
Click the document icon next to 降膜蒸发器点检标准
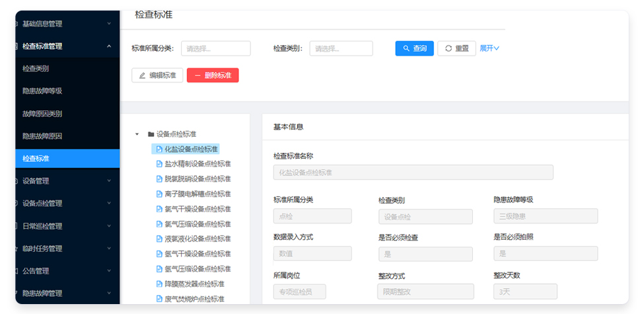(159, 284)
